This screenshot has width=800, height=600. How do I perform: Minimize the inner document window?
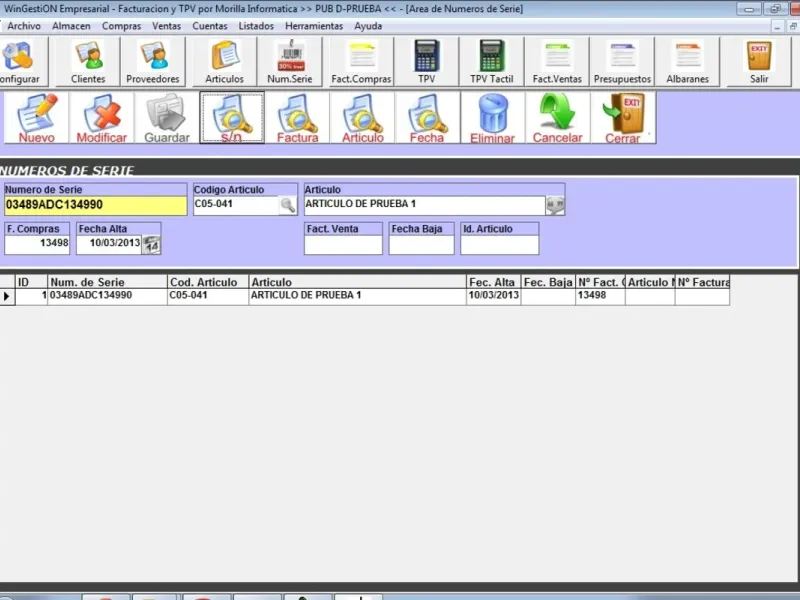(778, 27)
